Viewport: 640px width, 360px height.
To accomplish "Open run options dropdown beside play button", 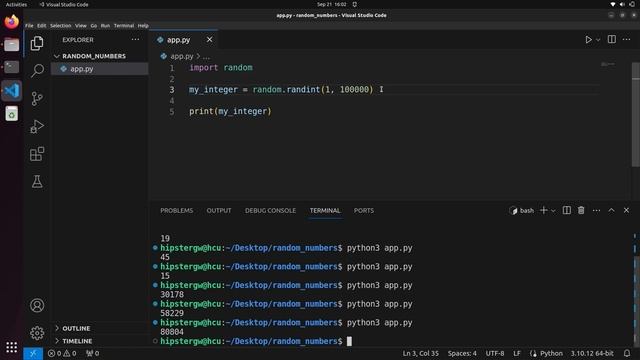I will (598, 40).
